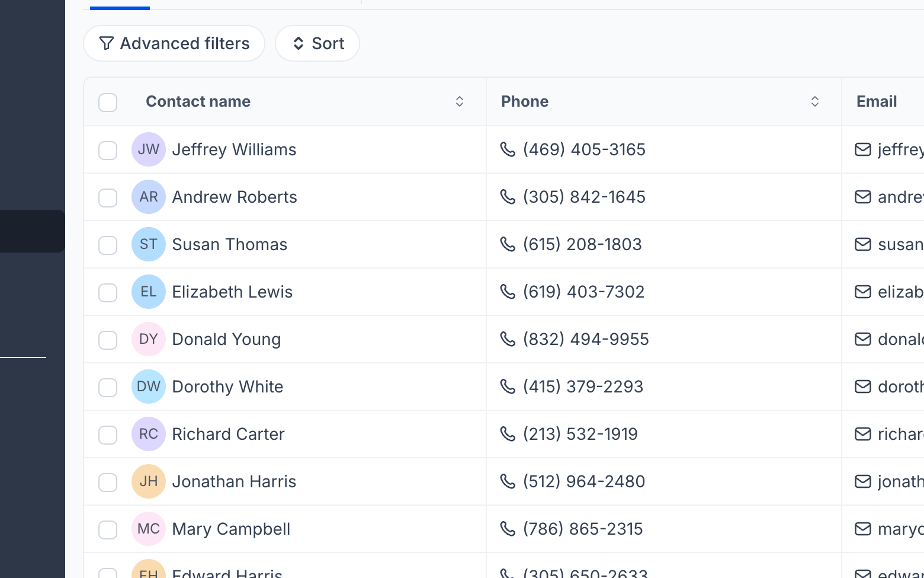Click phone icon next to (469) 405-3165
Screen dimensions: 924x578
[x=508, y=149]
